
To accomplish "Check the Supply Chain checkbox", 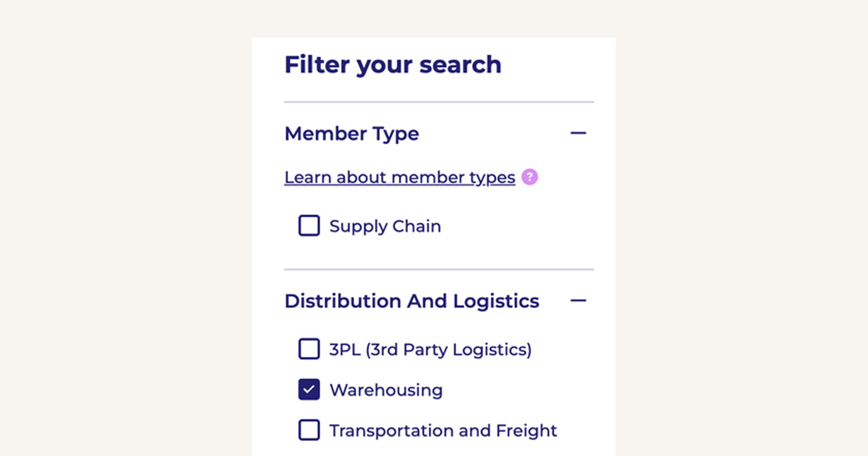I will (x=309, y=225).
